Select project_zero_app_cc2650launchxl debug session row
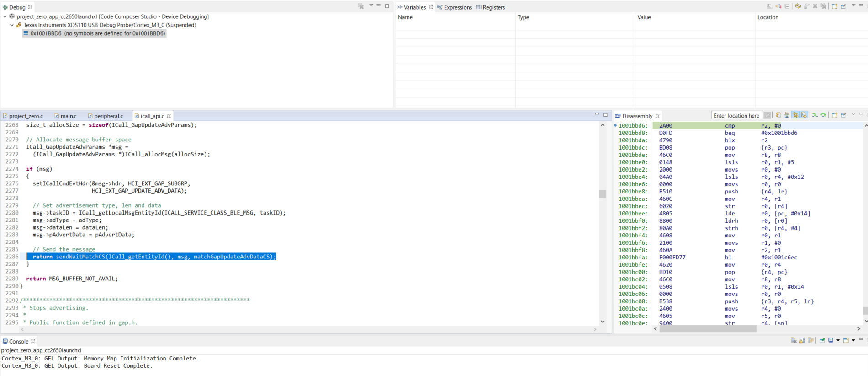868x376 pixels. (x=109, y=16)
